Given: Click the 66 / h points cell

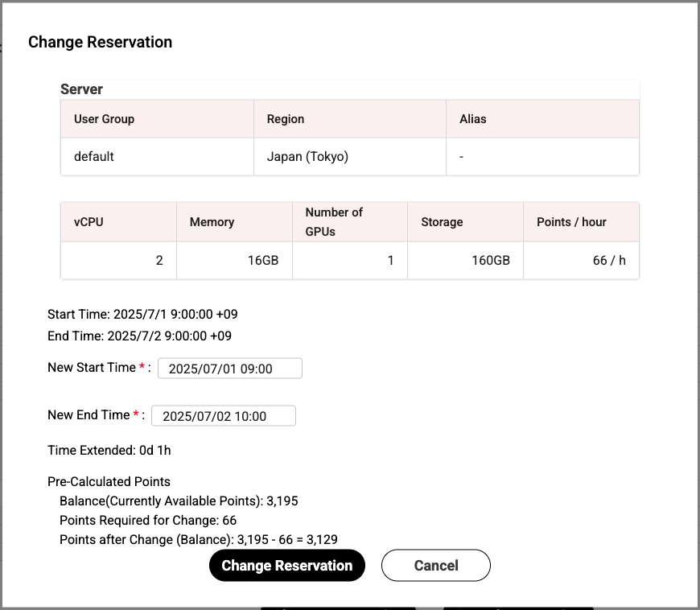Looking at the screenshot, I should point(608,261).
